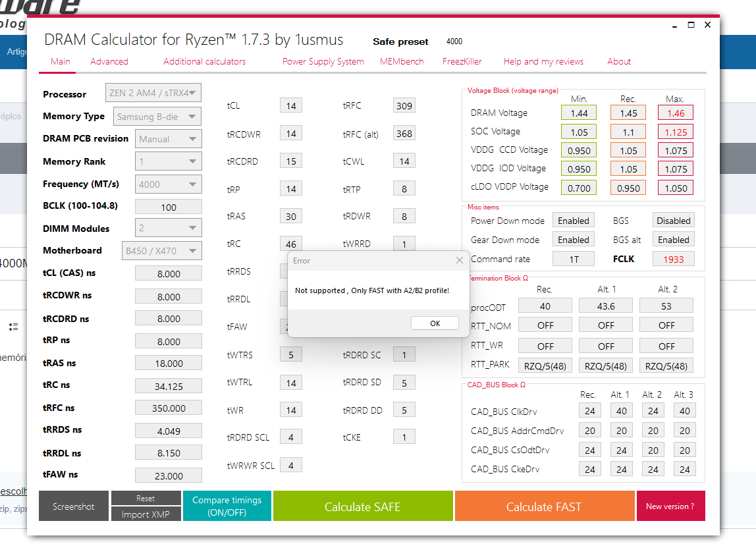756x546 pixels.
Task: Toggle Compare timings (ON/OFF)
Action: [x=227, y=506]
